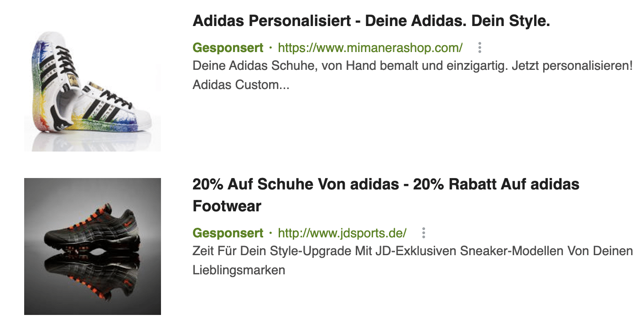Viewport: 644px width, 325px height.
Task: Visit http://www.jdsports.de/
Action: click(x=342, y=233)
